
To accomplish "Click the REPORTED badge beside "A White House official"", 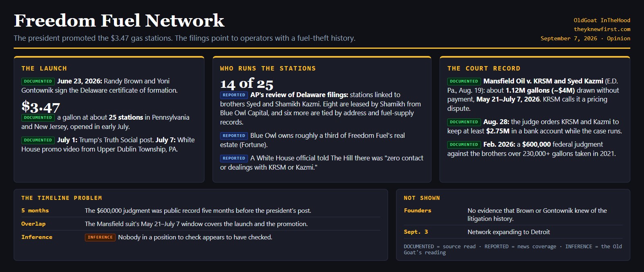I will coord(234,158).
